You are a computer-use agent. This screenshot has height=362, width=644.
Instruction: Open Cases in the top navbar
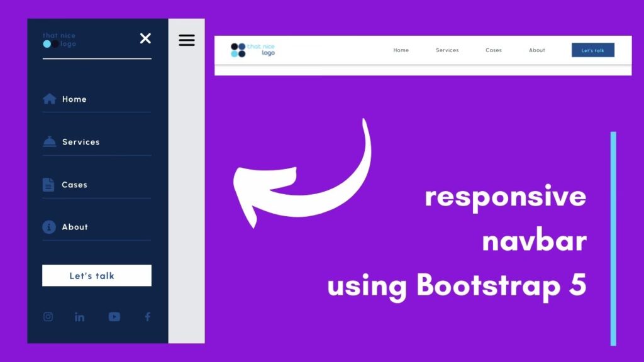(494, 50)
